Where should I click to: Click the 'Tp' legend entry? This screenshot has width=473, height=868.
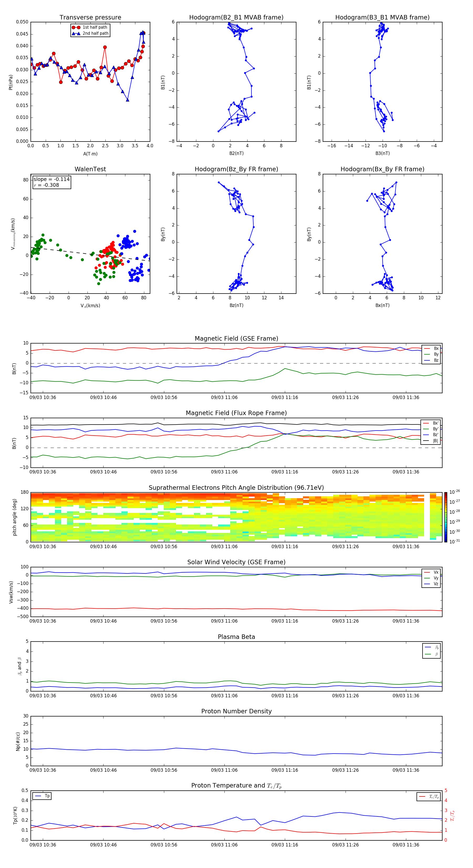coord(42,796)
